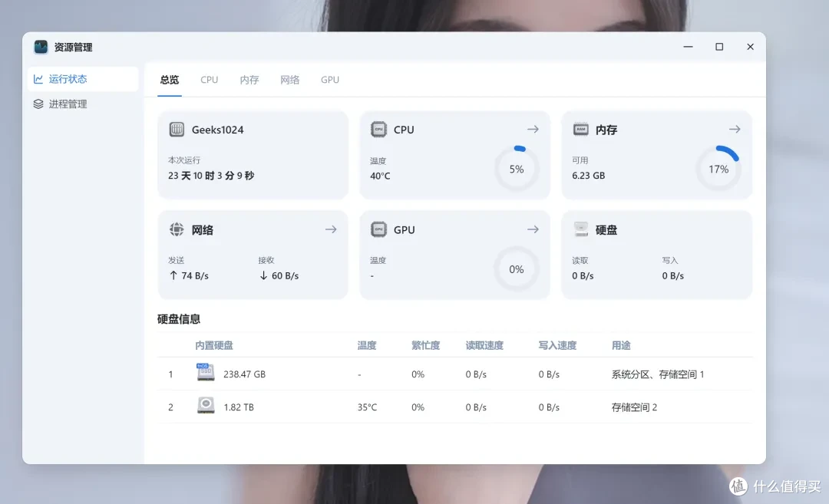The width and height of the screenshot is (829, 504).
Task: Open GPU details via card arrow
Action: pos(533,229)
